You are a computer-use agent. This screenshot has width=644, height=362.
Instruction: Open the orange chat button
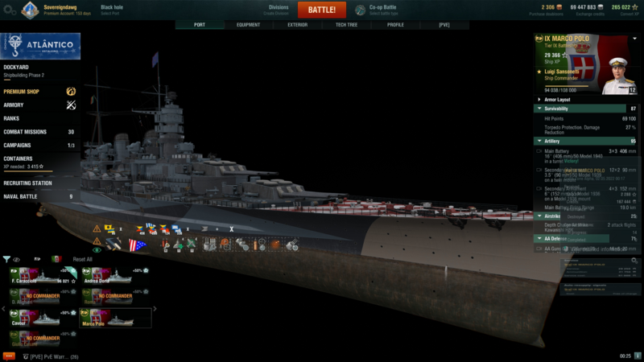coord(9,356)
